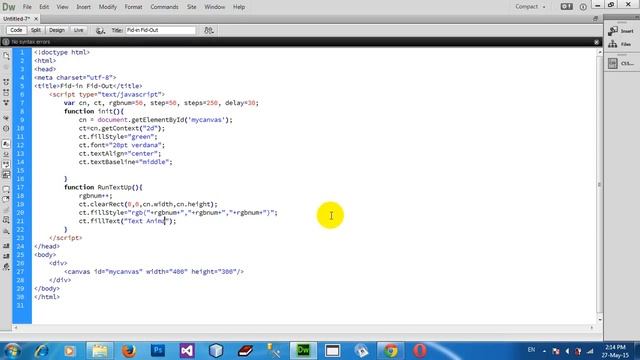
Task: Toggle Word Wrap in coding toolbar
Action: point(6,164)
